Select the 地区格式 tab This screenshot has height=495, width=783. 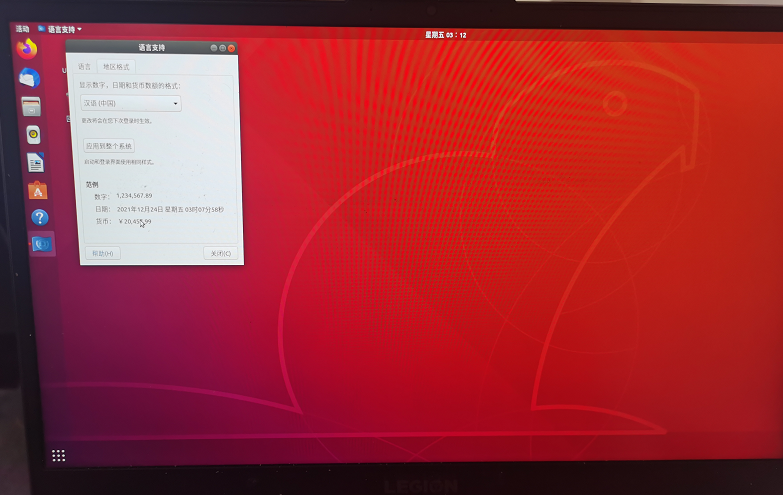tap(116, 66)
